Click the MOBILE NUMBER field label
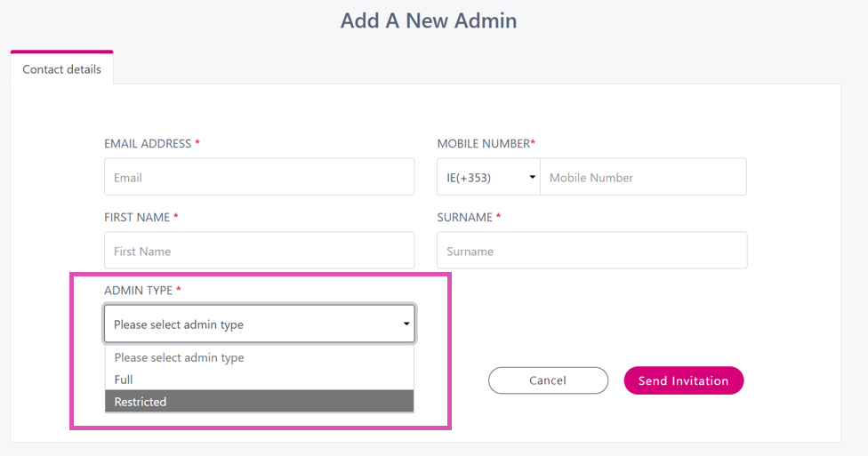 (485, 144)
